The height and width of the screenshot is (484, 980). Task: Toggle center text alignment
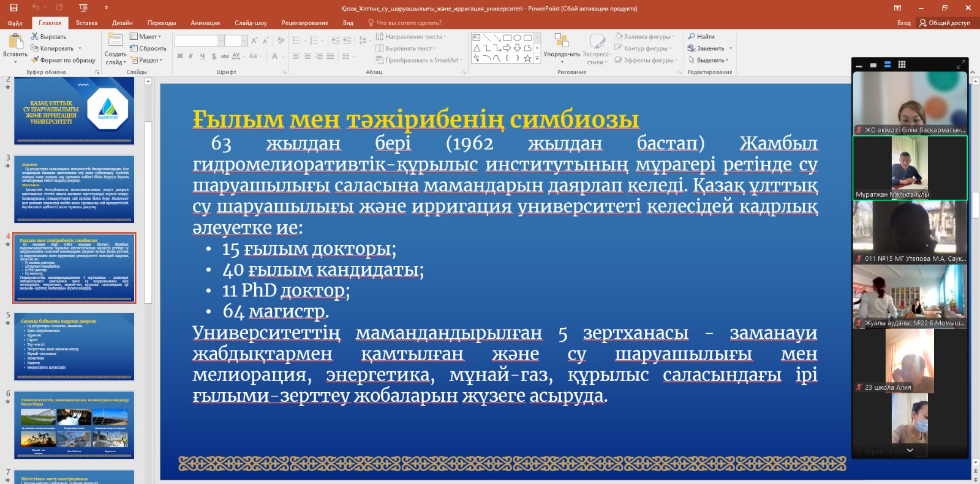[308, 56]
